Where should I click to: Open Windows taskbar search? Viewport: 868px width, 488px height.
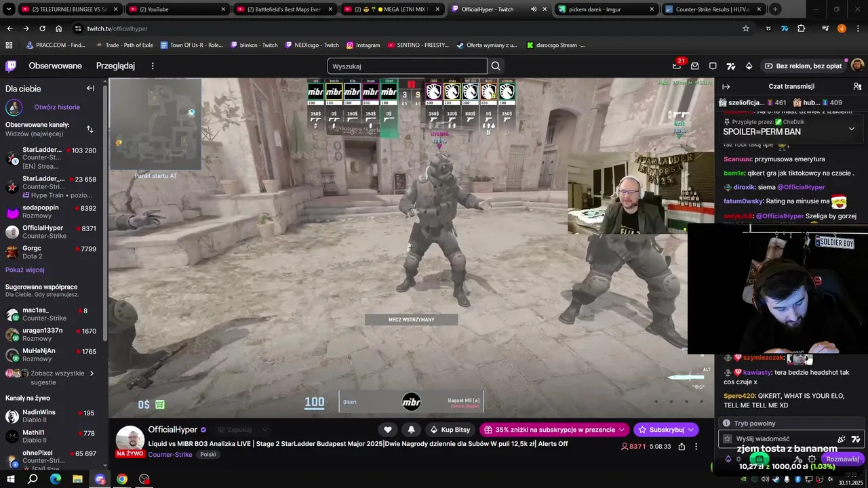[x=33, y=479]
